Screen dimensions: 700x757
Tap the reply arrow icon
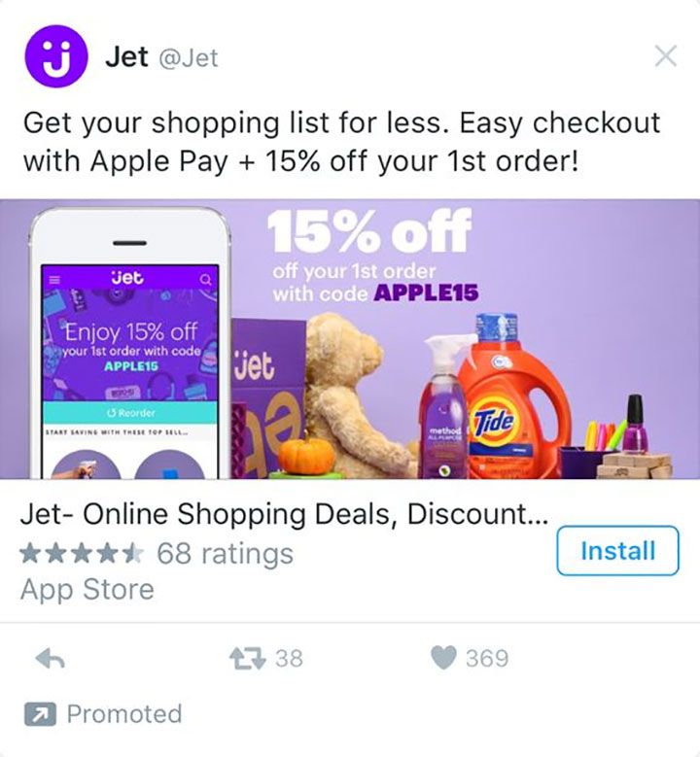51,659
